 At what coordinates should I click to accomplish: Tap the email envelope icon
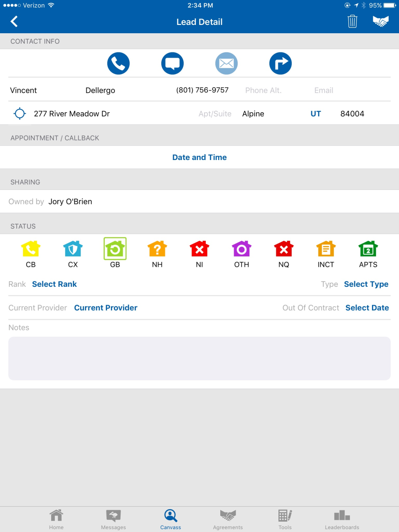coord(226,63)
